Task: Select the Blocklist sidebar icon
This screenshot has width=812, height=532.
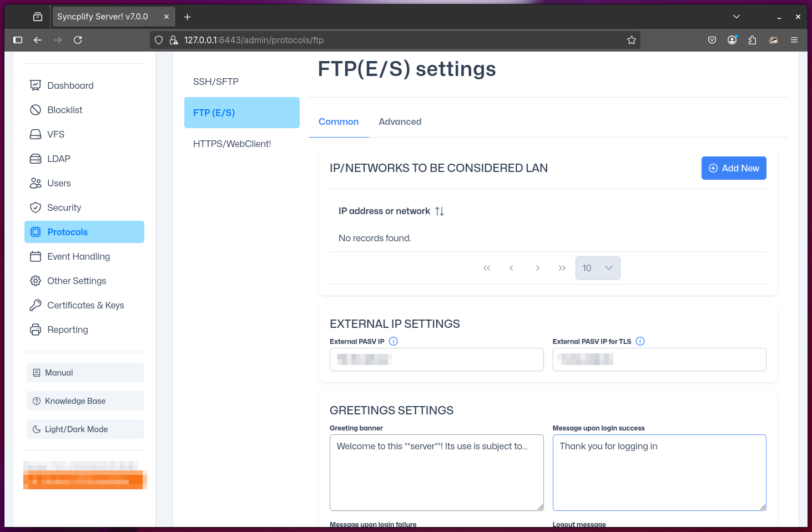Action: [x=36, y=110]
